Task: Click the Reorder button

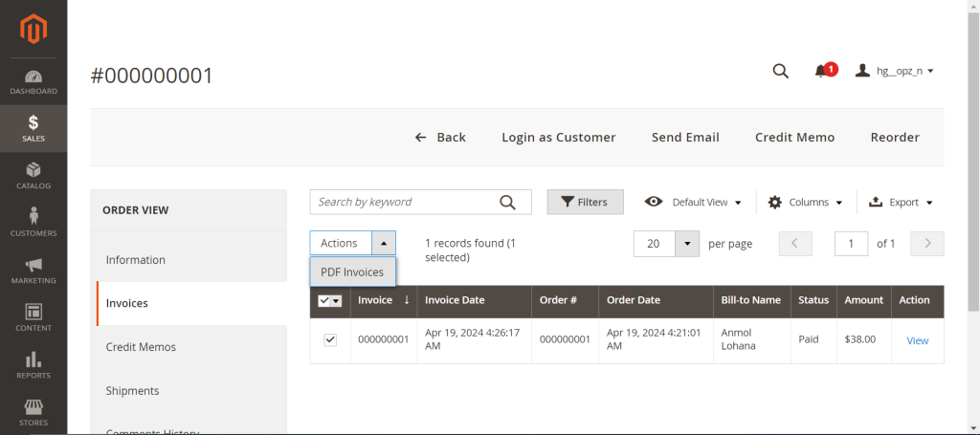Action: point(895,138)
